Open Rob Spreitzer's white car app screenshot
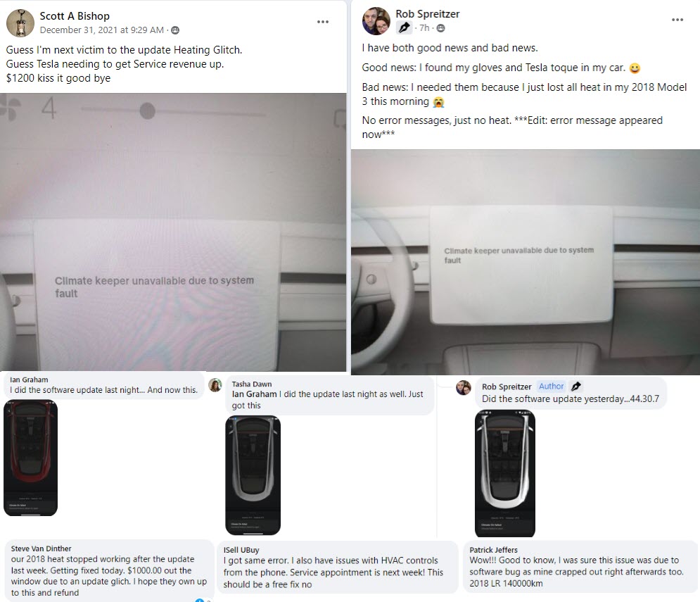The width and height of the screenshot is (700, 602). click(x=505, y=473)
